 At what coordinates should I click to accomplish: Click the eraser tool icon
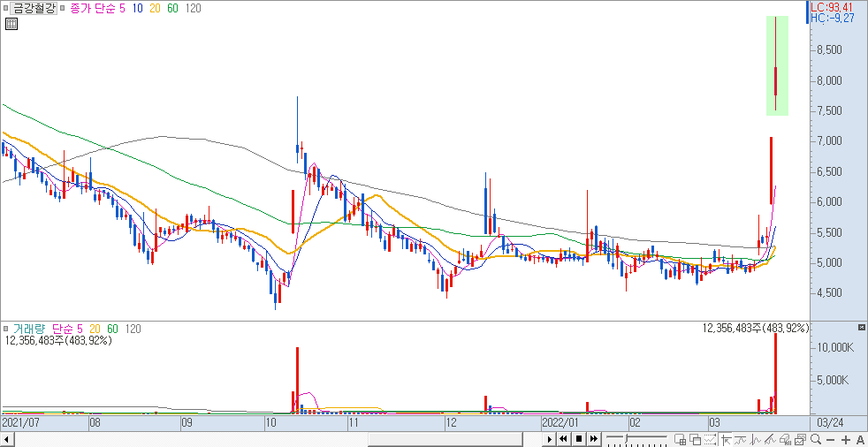[x=784, y=439]
